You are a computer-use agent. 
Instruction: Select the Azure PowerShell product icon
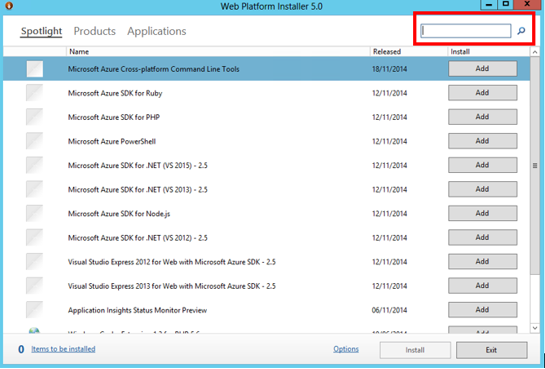(x=35, y=141)
